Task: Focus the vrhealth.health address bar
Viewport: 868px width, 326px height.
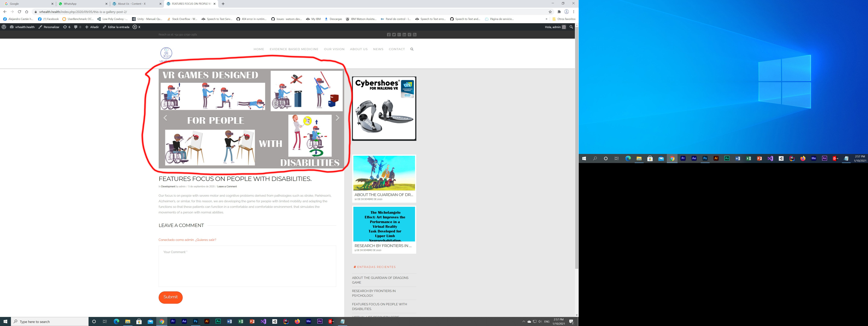Action: point(290,12)
